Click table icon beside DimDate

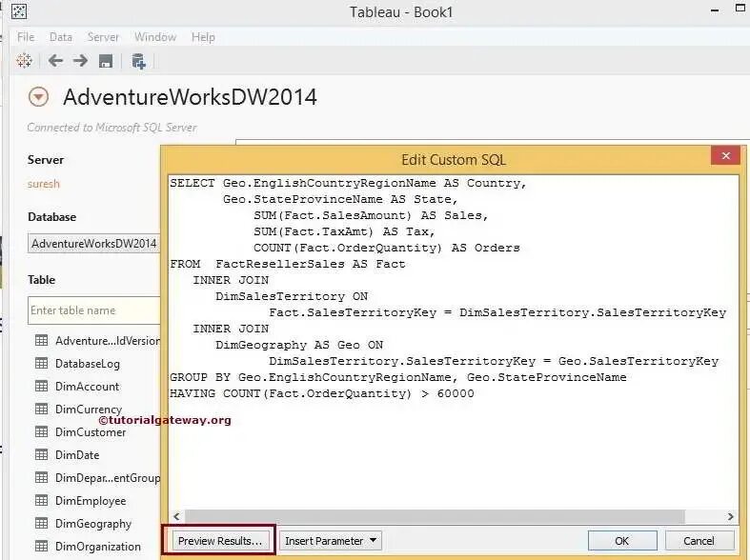point(42,454)
